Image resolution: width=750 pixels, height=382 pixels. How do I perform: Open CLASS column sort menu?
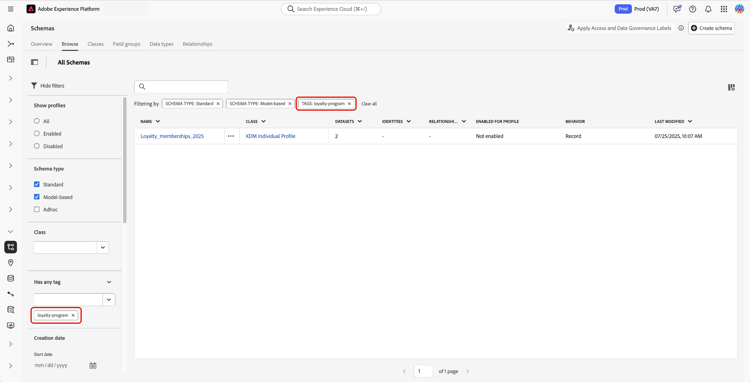(x=263, y=121)
